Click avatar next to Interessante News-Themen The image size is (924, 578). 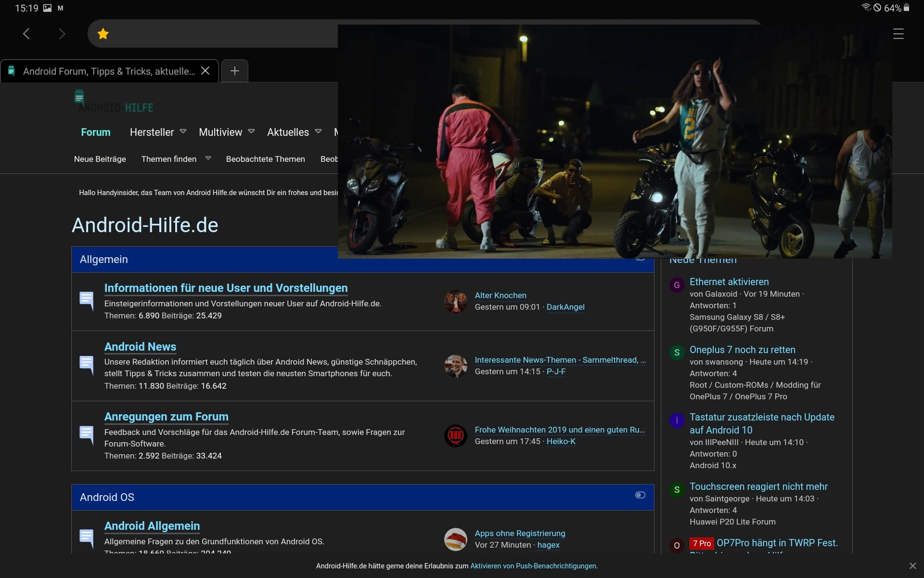455,366
